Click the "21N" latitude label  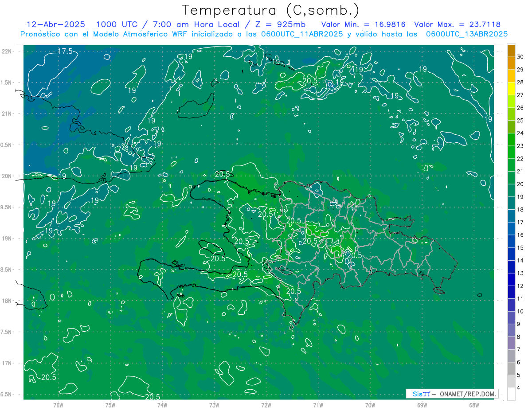(x=7, y=114)
